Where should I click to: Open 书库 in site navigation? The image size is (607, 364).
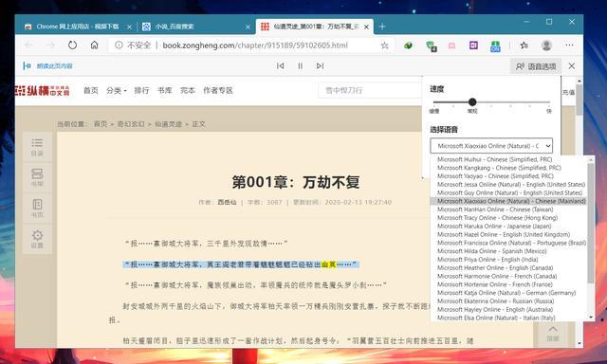tap(164, 90)
